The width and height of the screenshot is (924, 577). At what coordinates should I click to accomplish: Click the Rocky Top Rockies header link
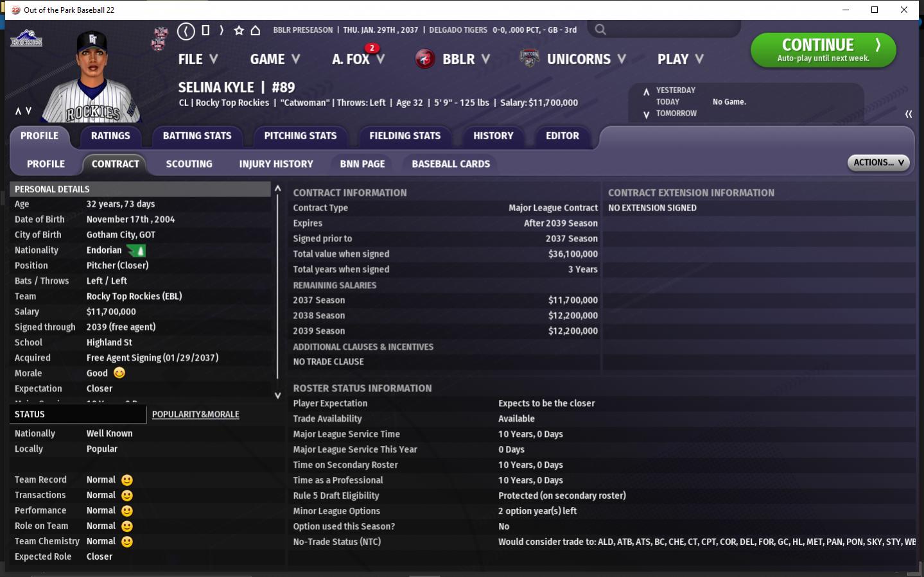232,103
